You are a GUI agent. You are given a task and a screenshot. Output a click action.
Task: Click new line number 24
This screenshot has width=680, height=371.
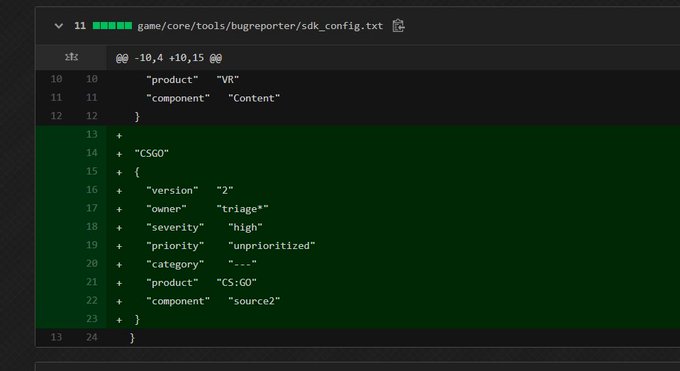point(92,337)
